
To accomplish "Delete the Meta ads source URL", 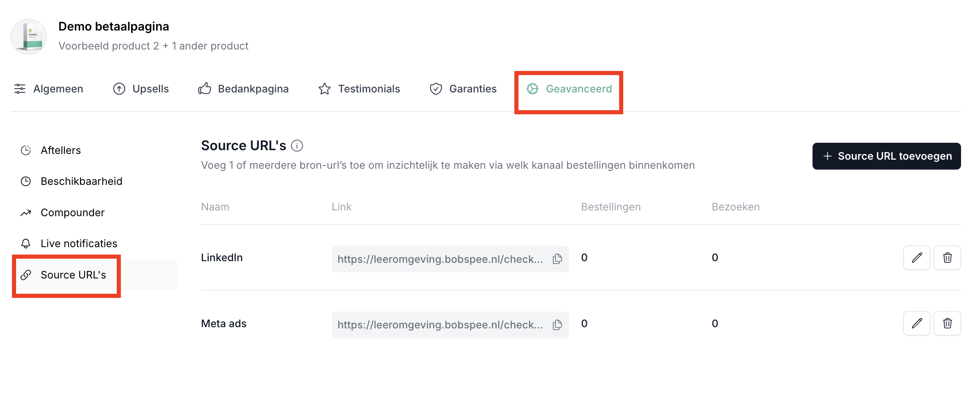I will coord(947,323).
